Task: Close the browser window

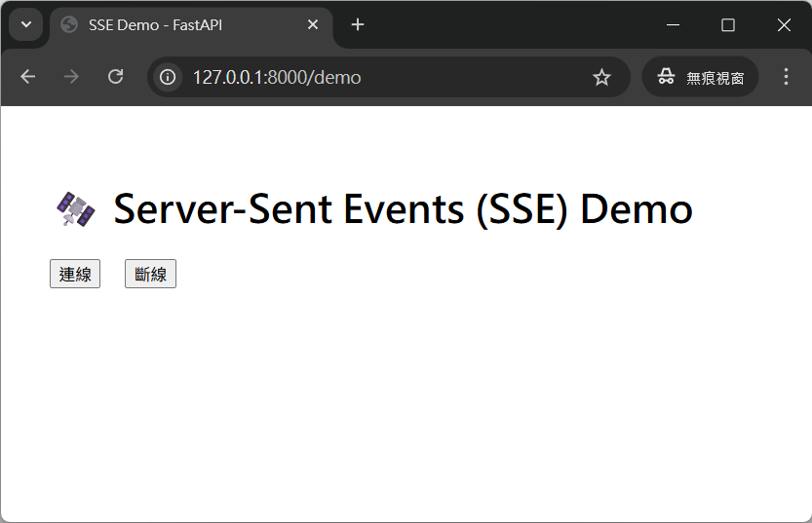Action: (784, 25)
